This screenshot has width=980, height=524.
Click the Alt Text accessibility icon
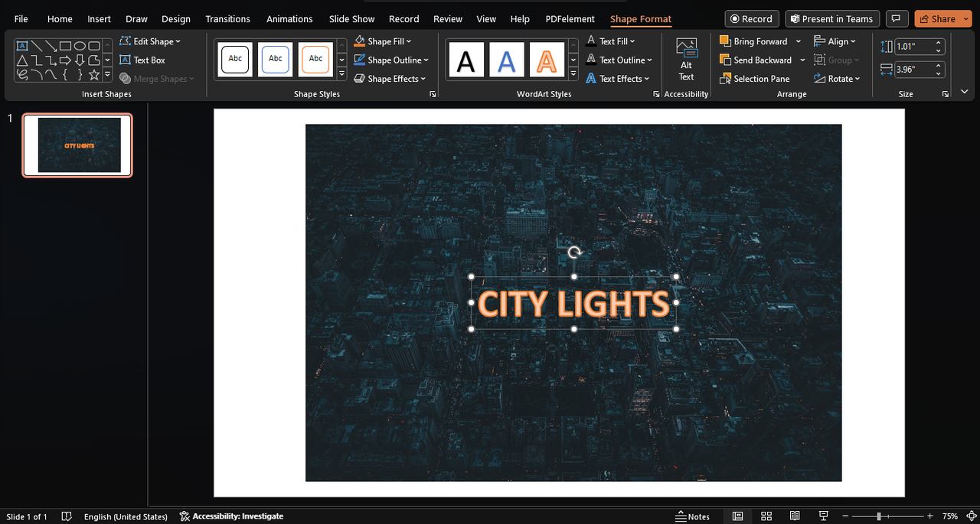point(686,59)
